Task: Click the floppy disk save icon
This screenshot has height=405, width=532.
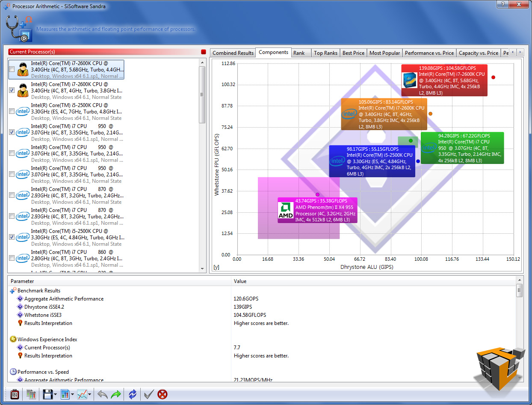Action: tap(47, 394)
